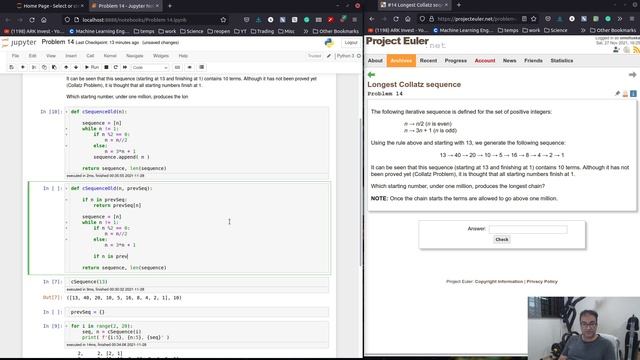
Task: Open the Friends tab on Project Euler
Action: (x=533, y=60)
